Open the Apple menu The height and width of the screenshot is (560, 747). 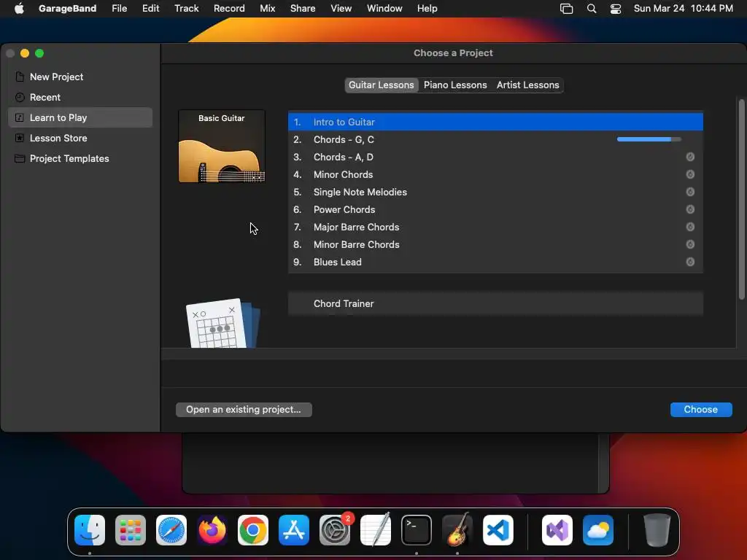click(x=19, y=9)
